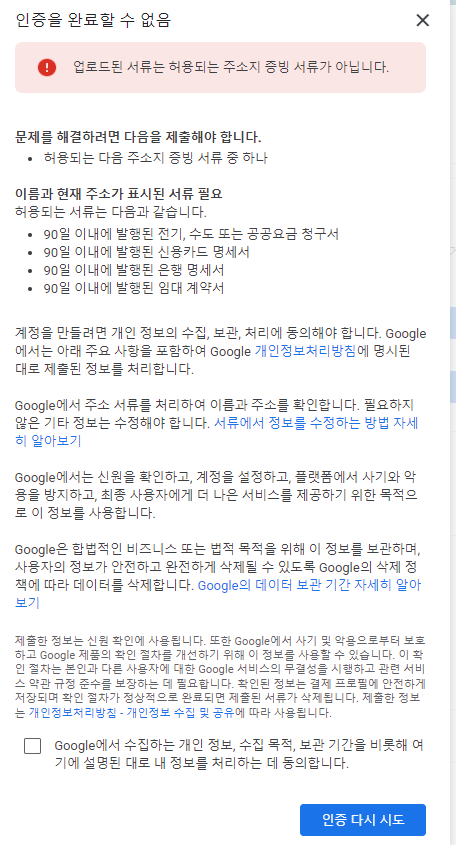
Task: Click the red exclamation error icon
Action: (47, 67)
